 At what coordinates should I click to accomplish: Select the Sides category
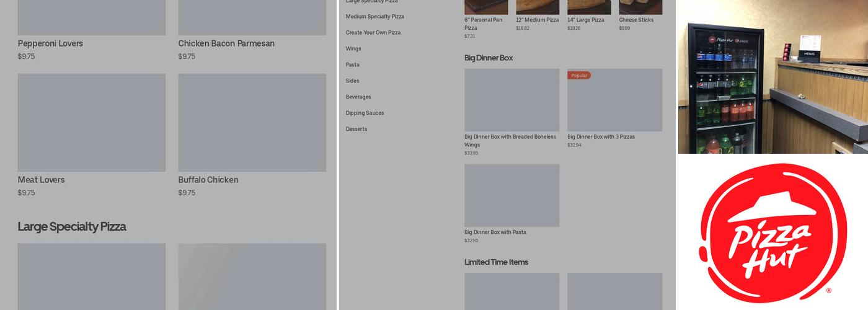coord(353,81)
